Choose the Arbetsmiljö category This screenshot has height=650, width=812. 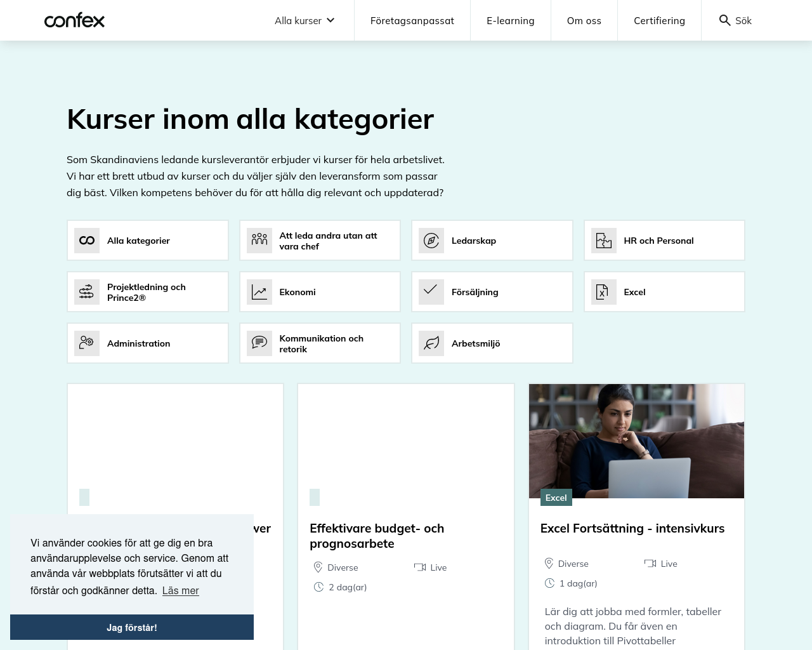point(492,343)
